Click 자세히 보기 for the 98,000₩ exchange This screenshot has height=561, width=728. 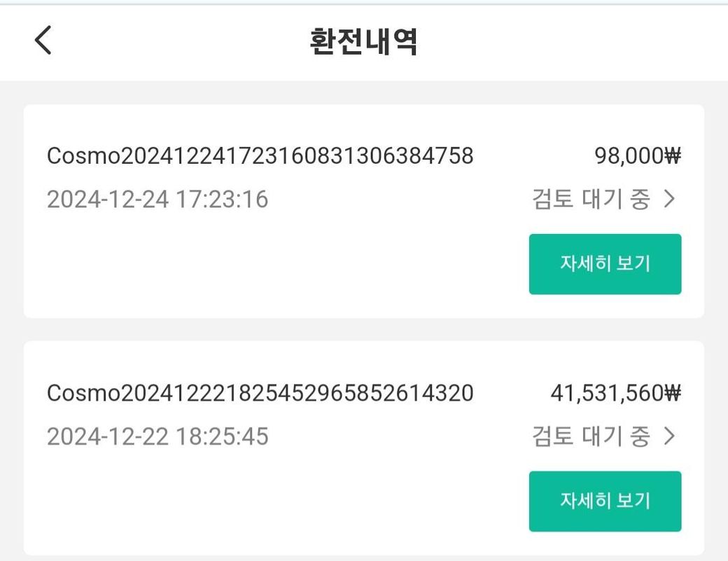(605, 264)
